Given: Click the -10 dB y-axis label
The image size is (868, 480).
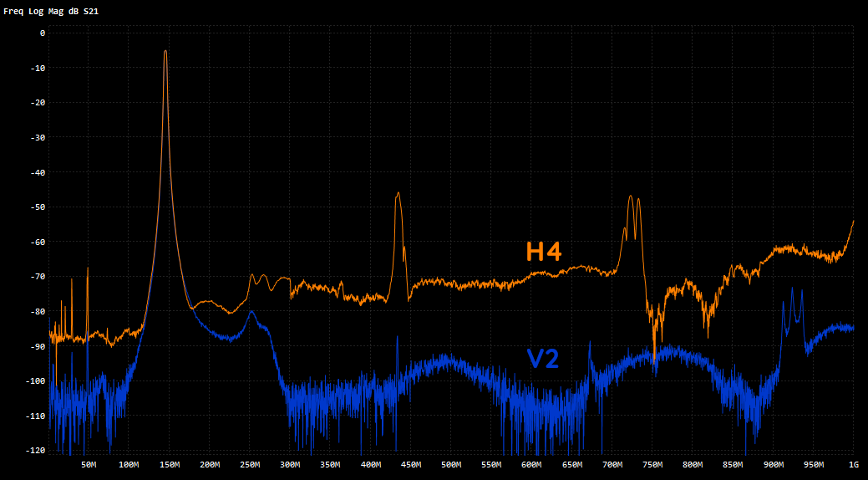Looking at the screenshot, I should (x=38, y=69).
